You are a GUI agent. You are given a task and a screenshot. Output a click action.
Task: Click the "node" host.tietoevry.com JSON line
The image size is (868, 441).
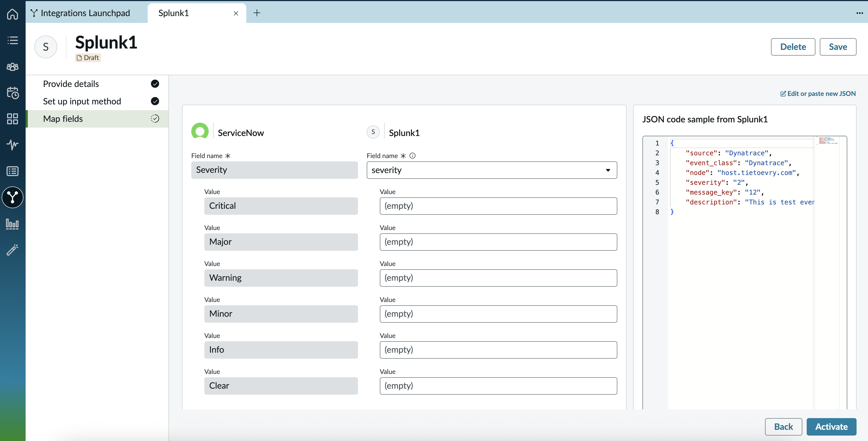(x=742, y=173)
